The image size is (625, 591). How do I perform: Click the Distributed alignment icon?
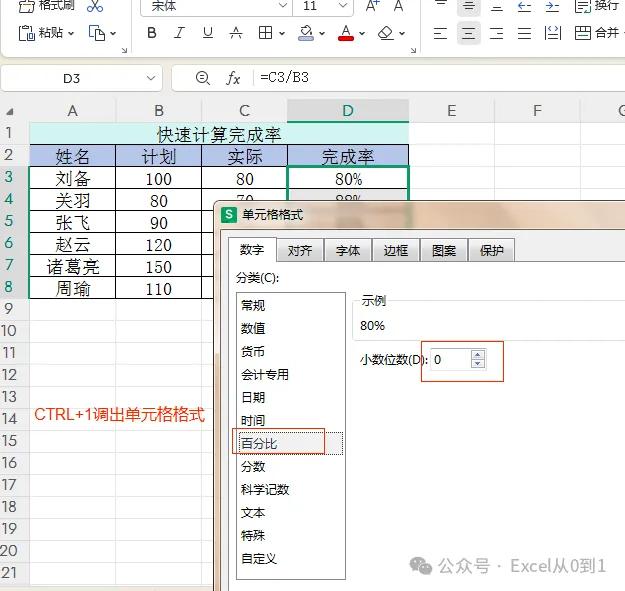coord(552,33)
